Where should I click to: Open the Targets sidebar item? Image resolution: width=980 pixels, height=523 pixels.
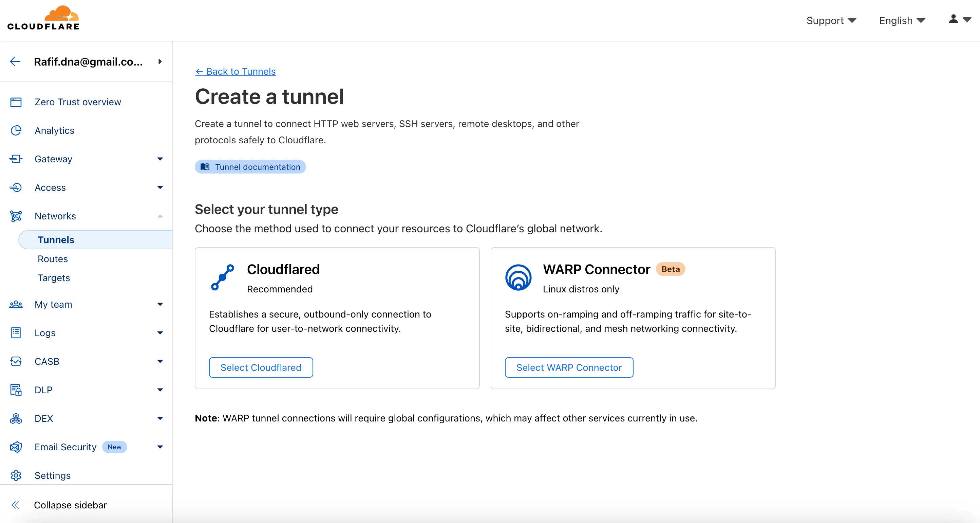[54, 278]
